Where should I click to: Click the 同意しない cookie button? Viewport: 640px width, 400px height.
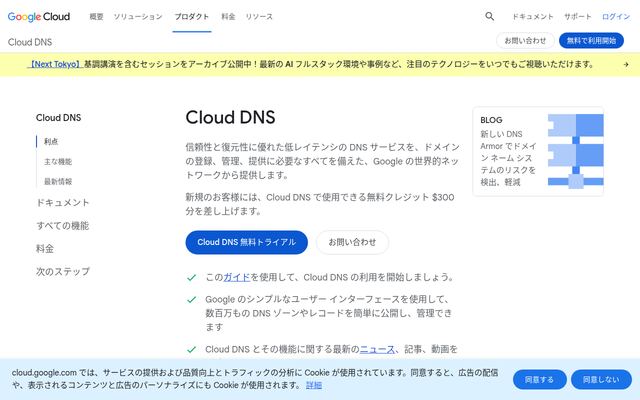pos(601,380)
